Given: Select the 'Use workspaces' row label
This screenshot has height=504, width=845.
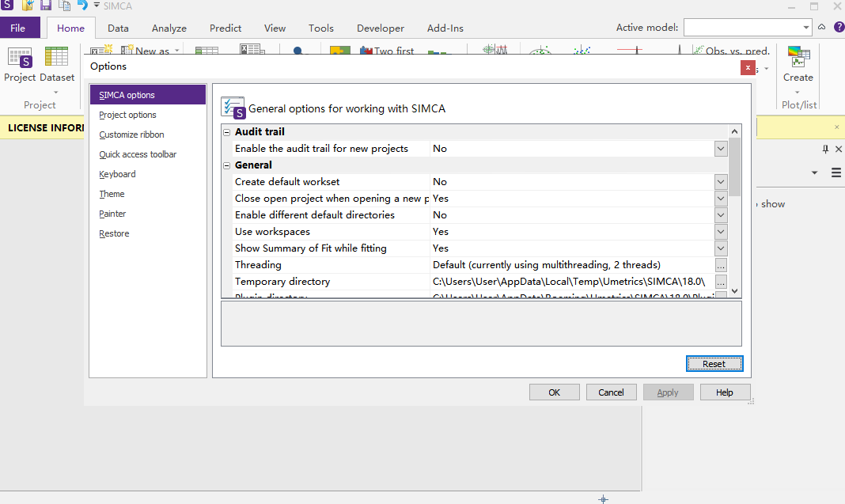Looking at the screenshot, I should tap(273, 232).
